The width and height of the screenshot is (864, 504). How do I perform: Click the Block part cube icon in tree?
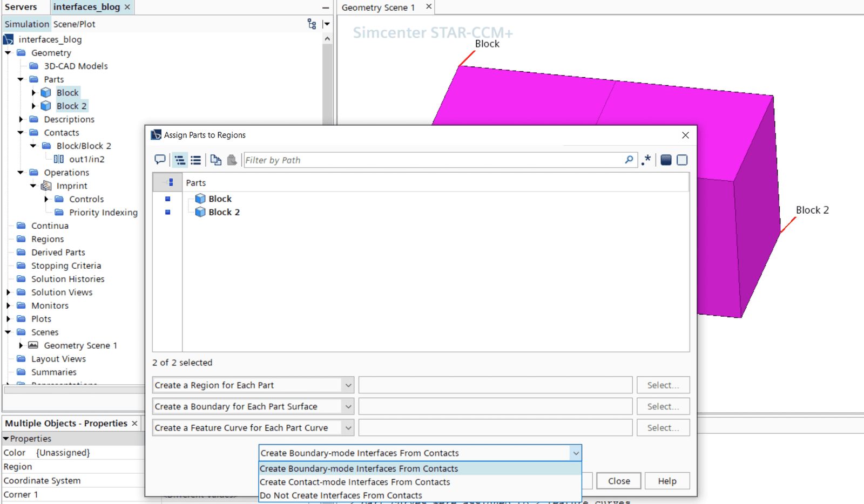46,93
